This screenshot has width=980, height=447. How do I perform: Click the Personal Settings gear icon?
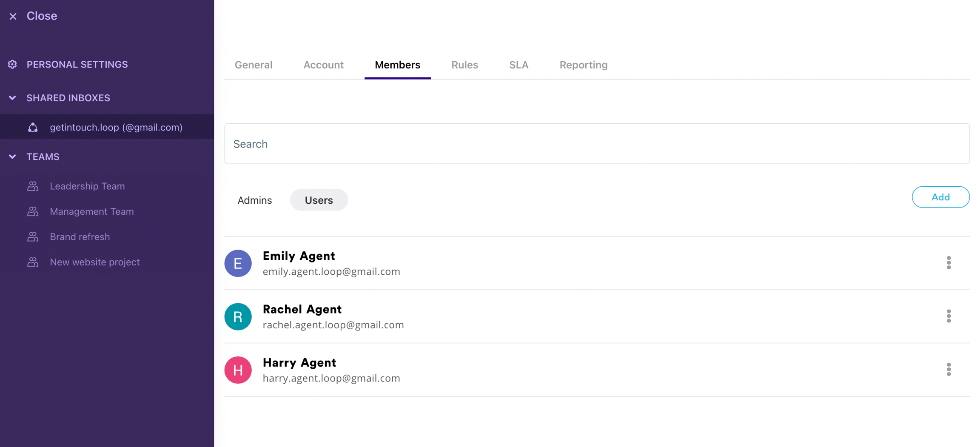point(12,64)
